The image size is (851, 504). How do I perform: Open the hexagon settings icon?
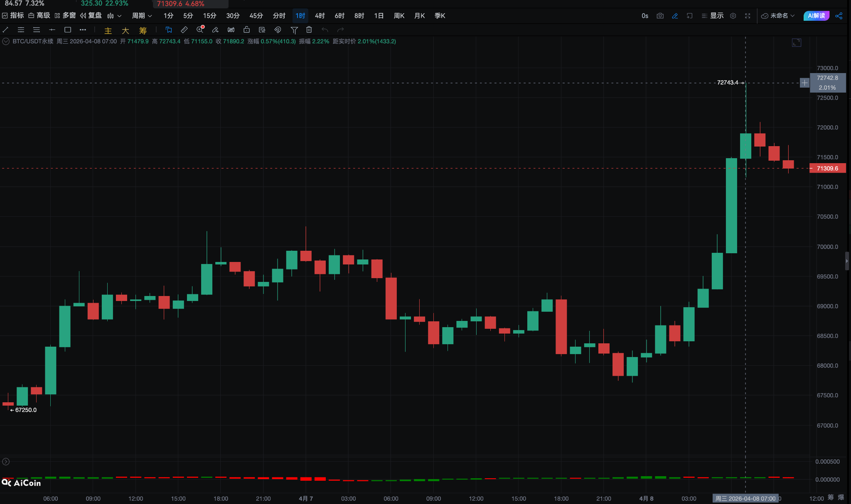(x=733, y=16)
